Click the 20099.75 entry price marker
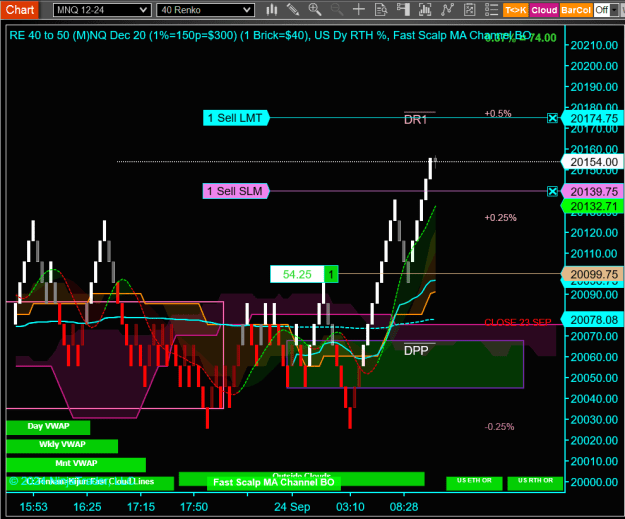This screenshot has width=625, height=519. tap(593, 274)
